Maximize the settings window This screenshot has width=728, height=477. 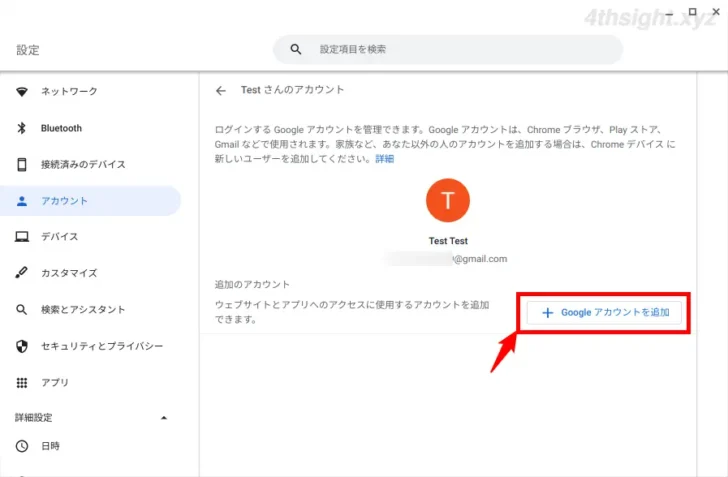coord(692,12)
